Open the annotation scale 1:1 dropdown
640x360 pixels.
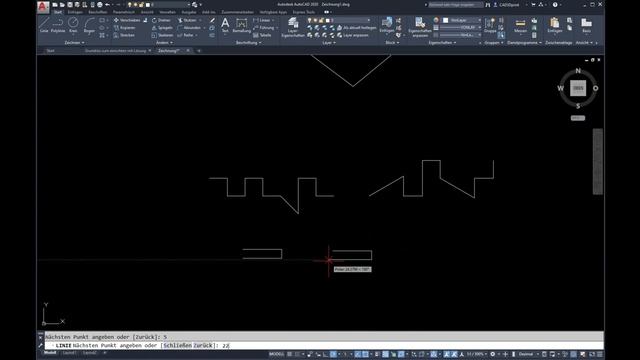[476, 354]
